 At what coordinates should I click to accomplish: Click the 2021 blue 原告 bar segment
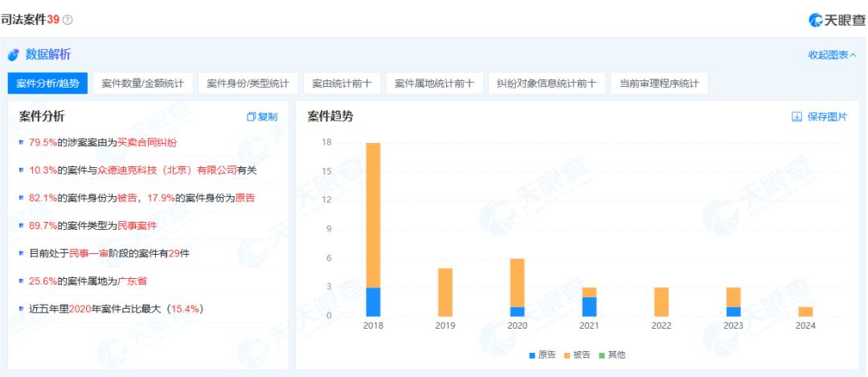590,306
